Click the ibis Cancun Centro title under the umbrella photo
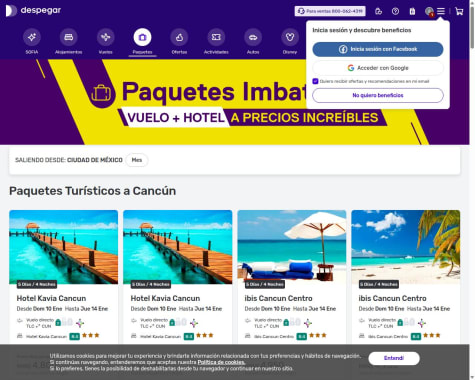475x380 pixels. point(278,298)
